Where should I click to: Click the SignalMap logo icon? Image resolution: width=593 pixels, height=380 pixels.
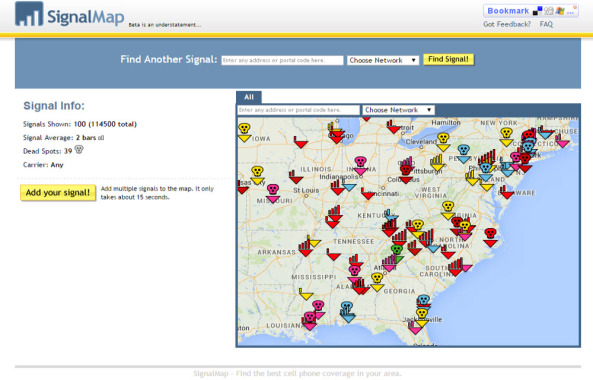[x=29, y=14]
